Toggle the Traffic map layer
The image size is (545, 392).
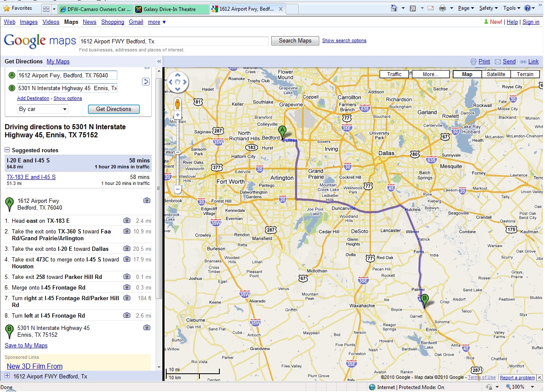coord(394,74)
